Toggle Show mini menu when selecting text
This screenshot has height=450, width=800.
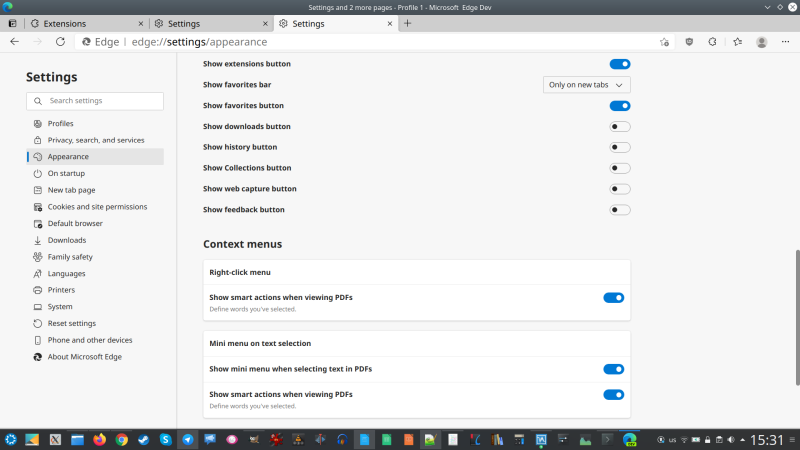614,369
